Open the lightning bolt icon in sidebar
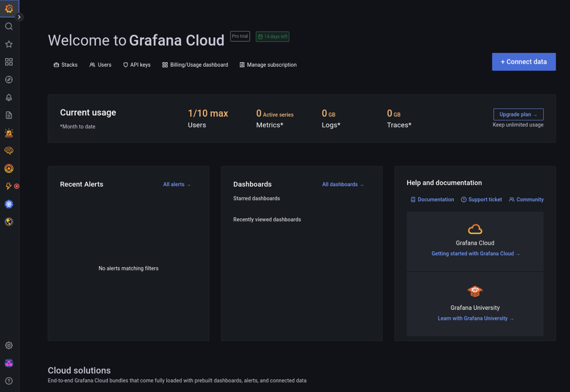Image resolution: width=570 pixels, height=392 pixels. (9, 186)
